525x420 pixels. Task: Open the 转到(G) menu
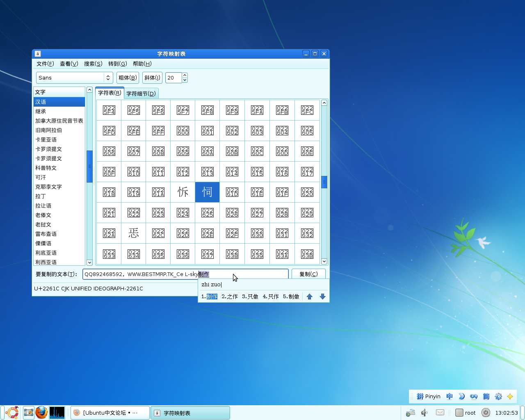118,64
